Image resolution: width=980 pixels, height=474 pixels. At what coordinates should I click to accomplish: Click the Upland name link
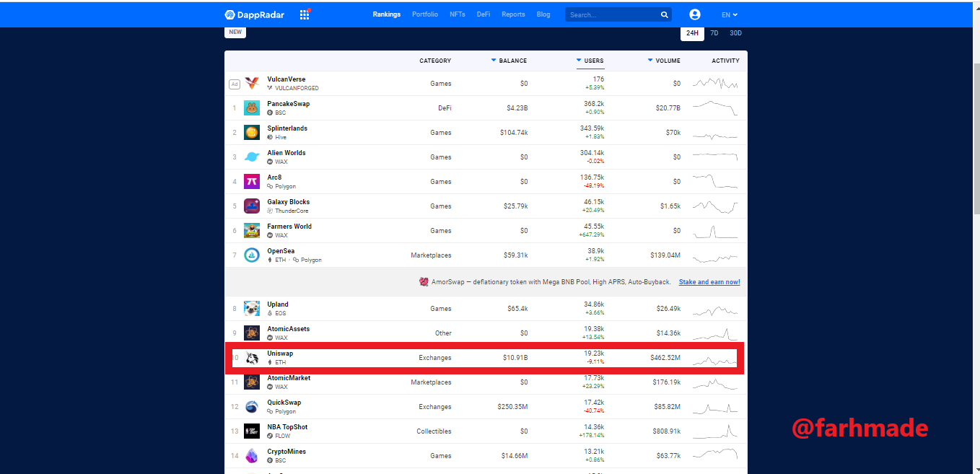pyautogui.click(x=278, y=304)
